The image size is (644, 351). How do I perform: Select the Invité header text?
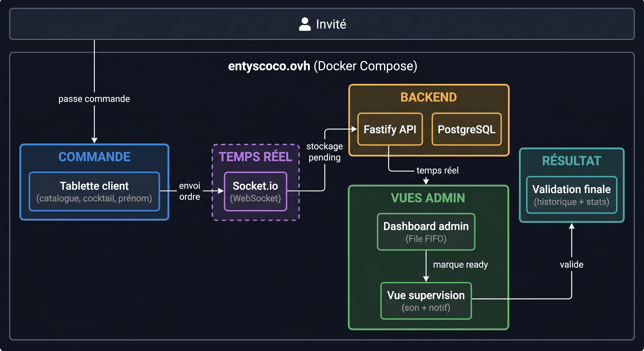[x=331, y=24]
